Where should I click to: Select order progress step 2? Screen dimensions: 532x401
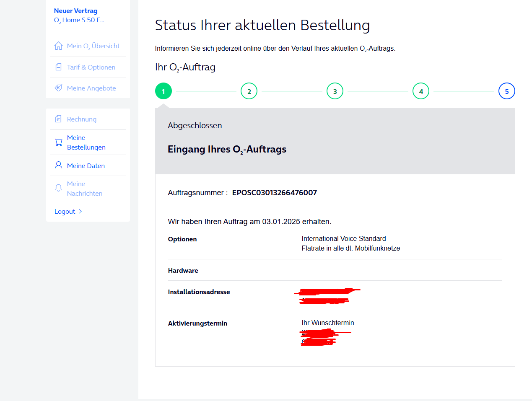point(249,91)
